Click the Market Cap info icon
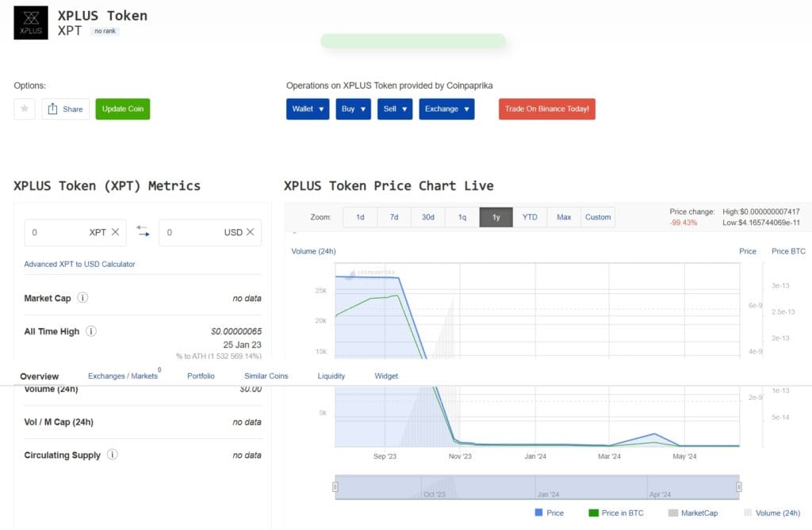The image size is (812, 530). point(82,298)
